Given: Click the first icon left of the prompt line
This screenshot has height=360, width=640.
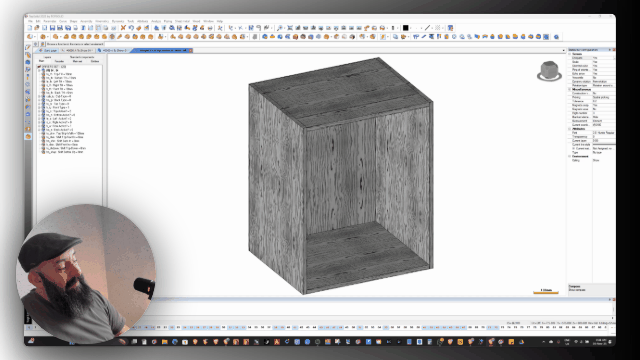Looking at the screenshot, I should pyautogui.click(x=36, y=44).
